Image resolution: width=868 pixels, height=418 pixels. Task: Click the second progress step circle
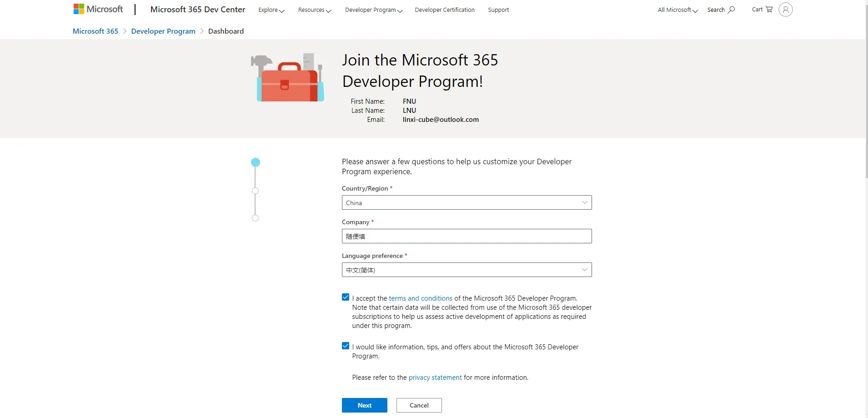pos(255,191)
